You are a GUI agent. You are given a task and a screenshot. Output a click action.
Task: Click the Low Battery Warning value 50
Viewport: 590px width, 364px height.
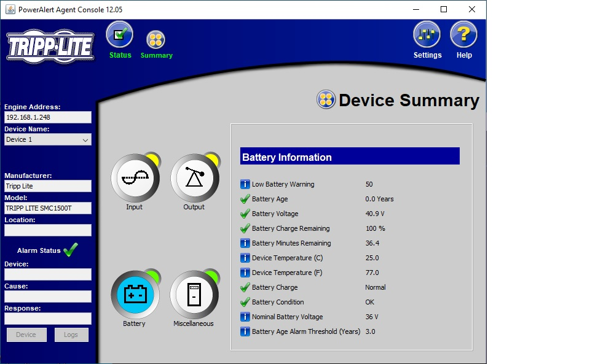pos(369,184)
